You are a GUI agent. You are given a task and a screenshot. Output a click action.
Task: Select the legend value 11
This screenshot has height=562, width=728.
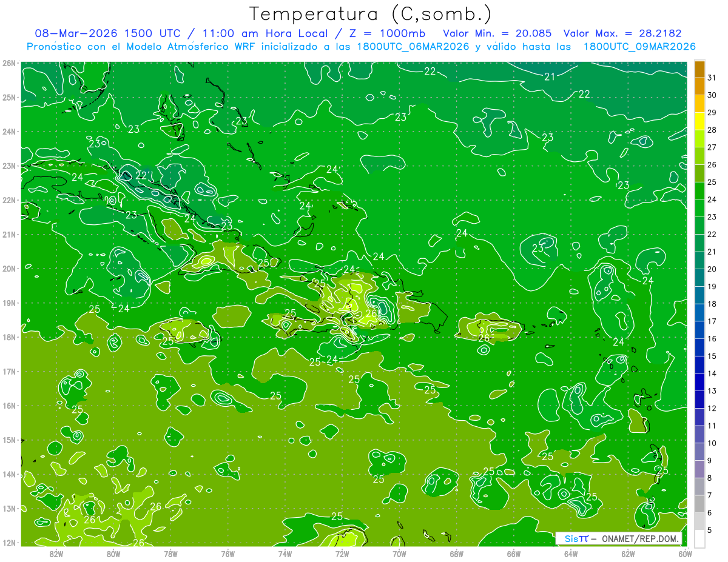(712, 426)
